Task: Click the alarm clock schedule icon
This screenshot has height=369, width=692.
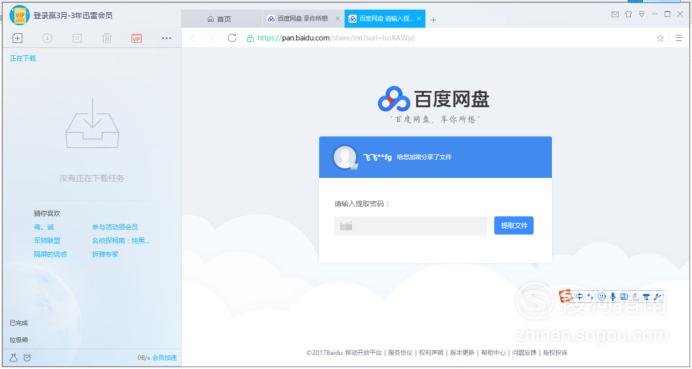Action: pyautogui.click(x=27, y=358)
